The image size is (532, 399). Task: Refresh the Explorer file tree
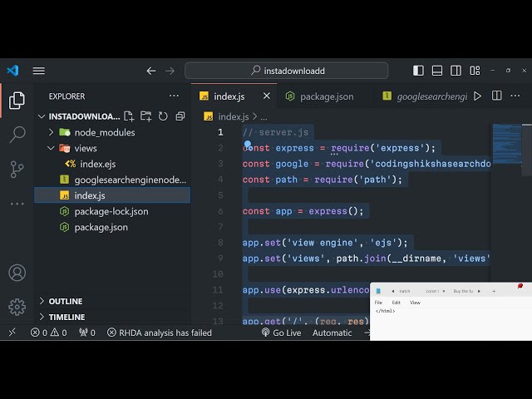tap(163, 116)
